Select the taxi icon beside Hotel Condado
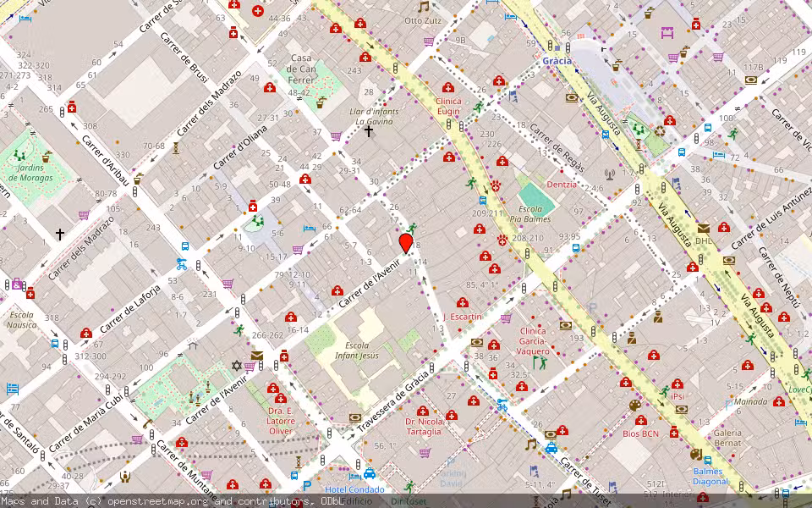This screenshot has width=812, height=508. click(x=370, y=473)
